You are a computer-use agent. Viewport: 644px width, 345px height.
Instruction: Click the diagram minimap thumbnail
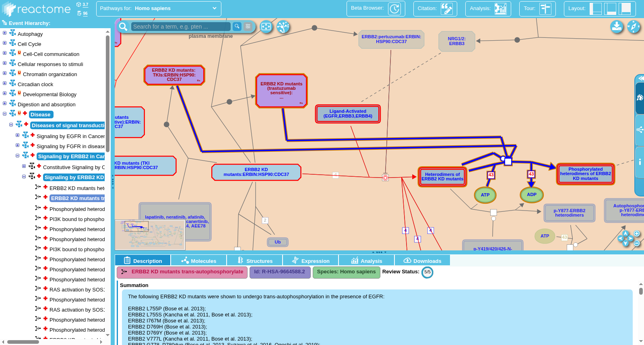coord(150,235)
